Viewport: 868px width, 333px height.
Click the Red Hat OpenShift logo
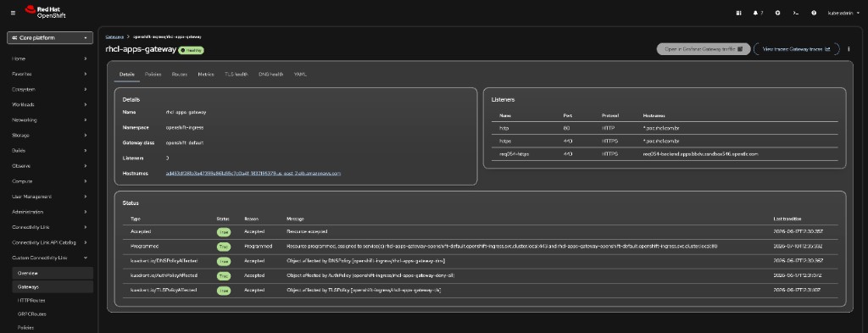pos(46,12)
